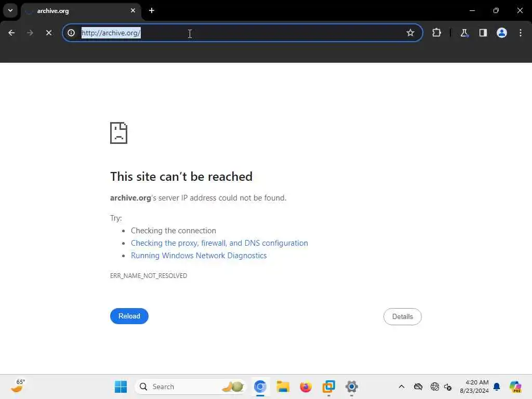Open the Extensions puzzle icon
532x399 pixels.
pos(436,33)
